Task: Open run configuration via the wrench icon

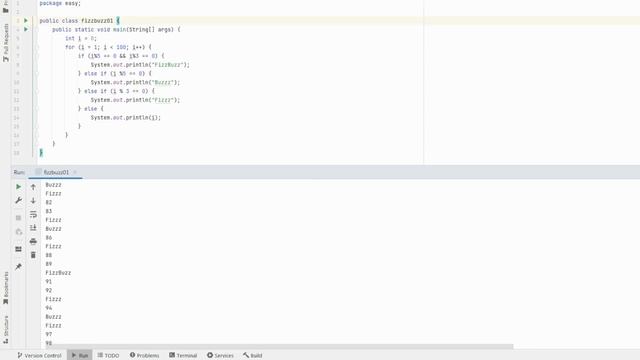Action: (x=18, y=200)
